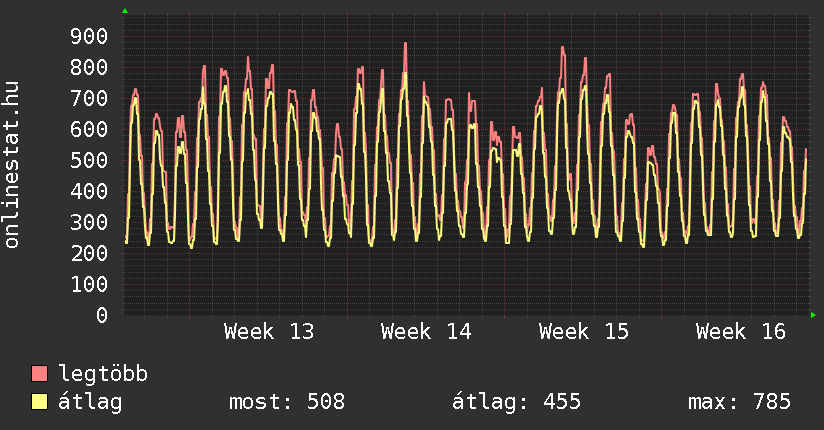Click the 300 y-axis tick label
This screenshot has width=824, height=430.
(x=89, y=223)
